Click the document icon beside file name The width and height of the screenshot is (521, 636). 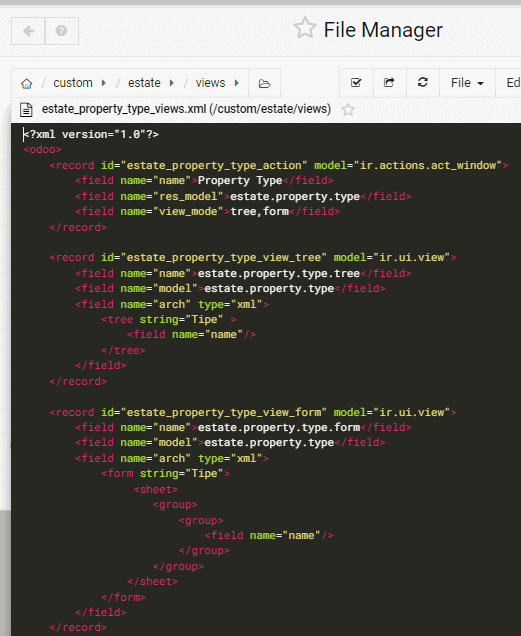26,110
